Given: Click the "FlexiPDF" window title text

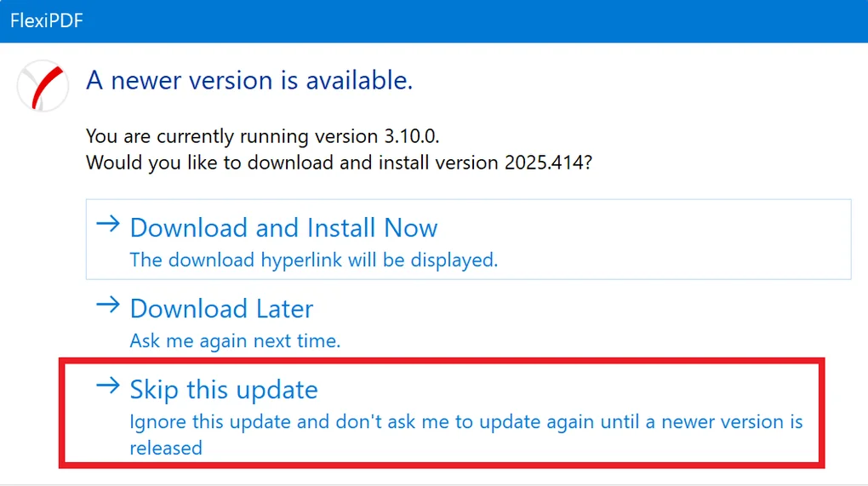Looking at the screenshot, I should [x=45, y=20].
